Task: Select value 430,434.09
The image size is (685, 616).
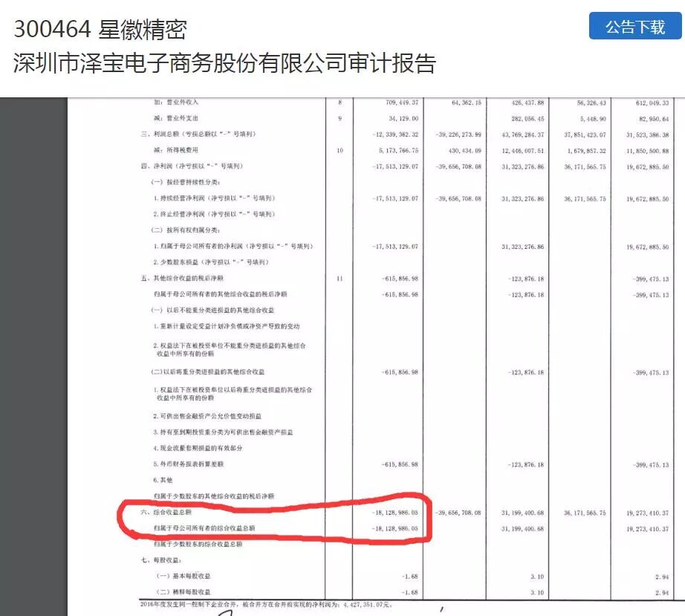Action: coord(465,150)
